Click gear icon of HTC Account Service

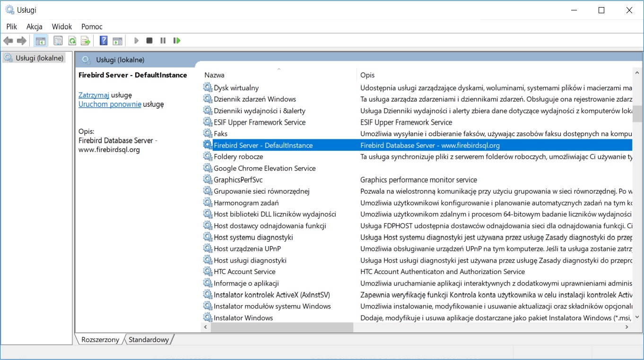[208, 272]
